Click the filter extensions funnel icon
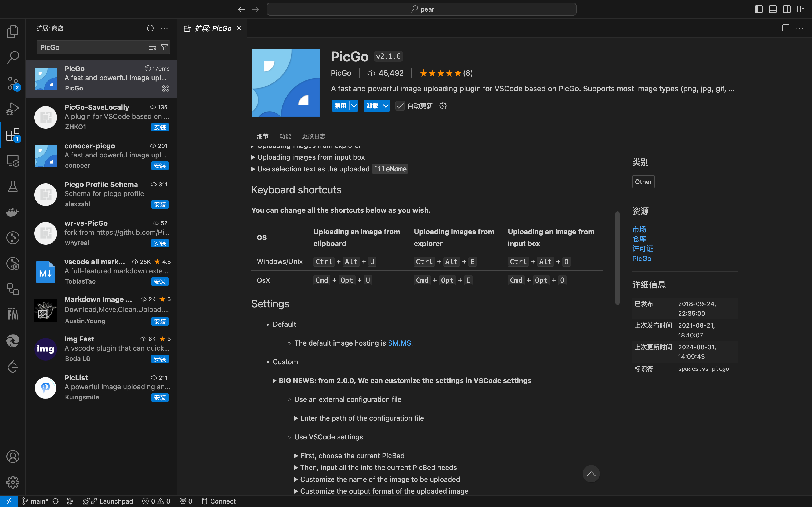This screenshot has width=812, height=507. (x=164, y=47)
